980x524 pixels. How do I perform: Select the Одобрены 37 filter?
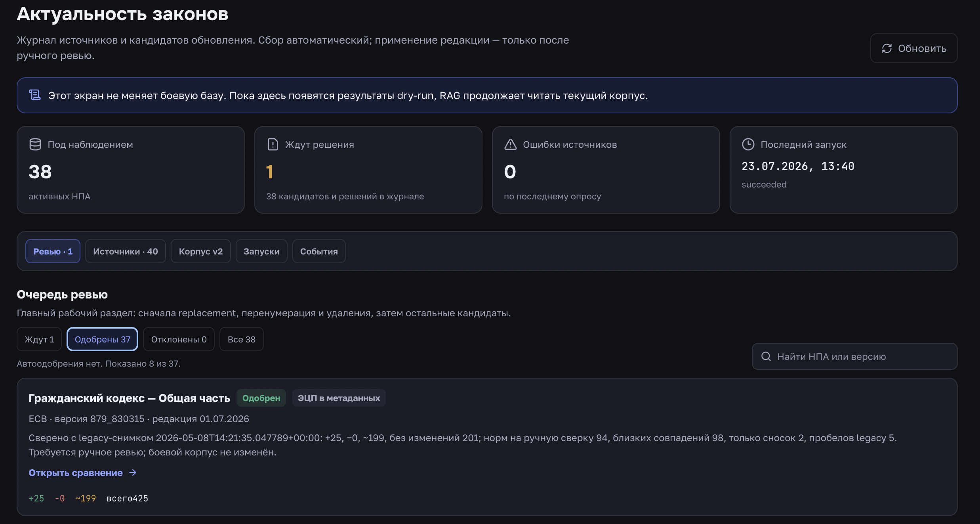click(103, 339)
